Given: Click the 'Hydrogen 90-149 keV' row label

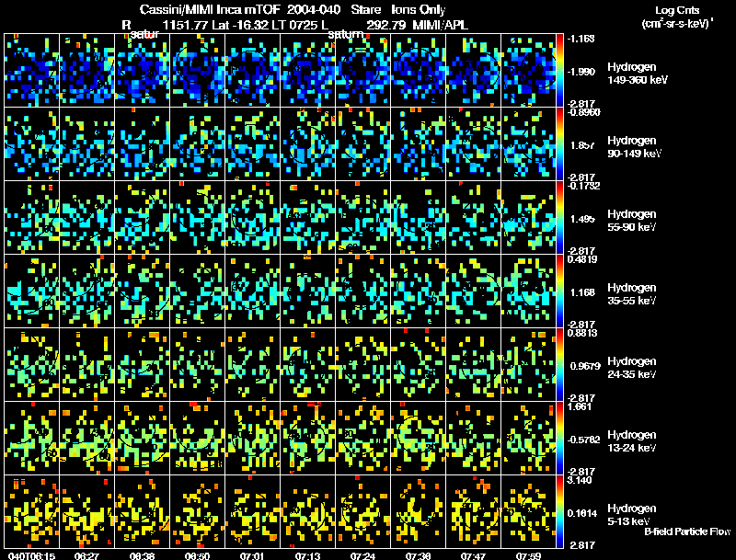Looking at the screenshot, I should point(634,147).
